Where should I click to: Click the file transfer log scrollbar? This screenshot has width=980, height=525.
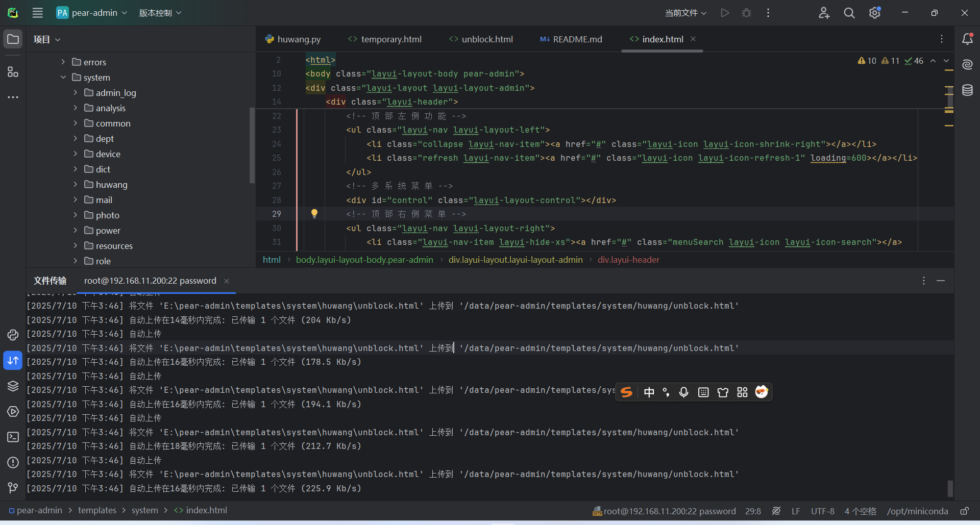950,488
